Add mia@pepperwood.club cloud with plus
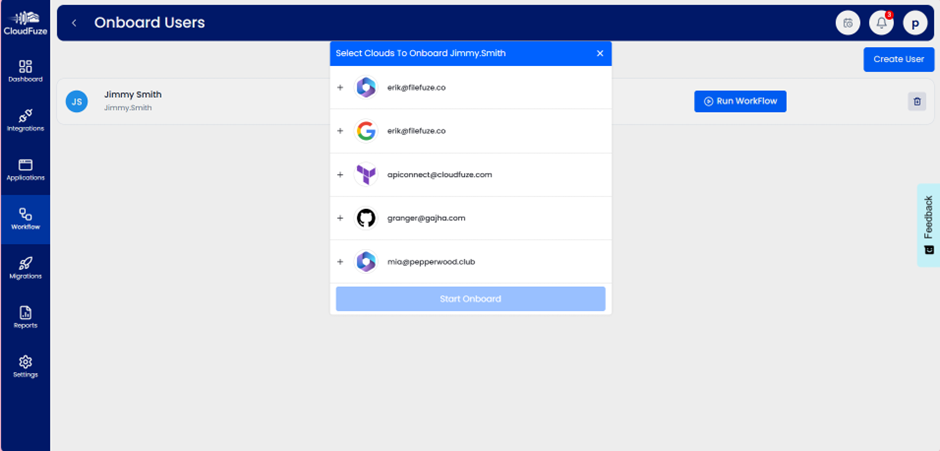 click(x=340, y=262)
